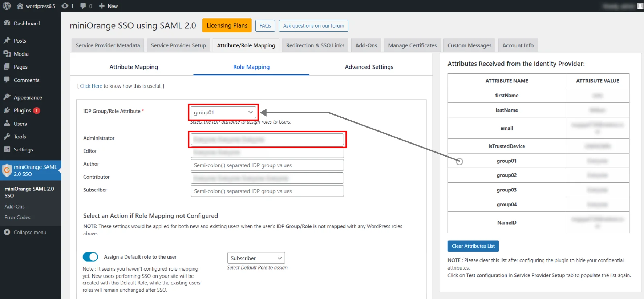Image resolution: width=644 pixels, height=299 pixels.
Task: Open the IDP Group/Role Attribute dropdown
Action: pyautogui.click(x=223, y=112)
